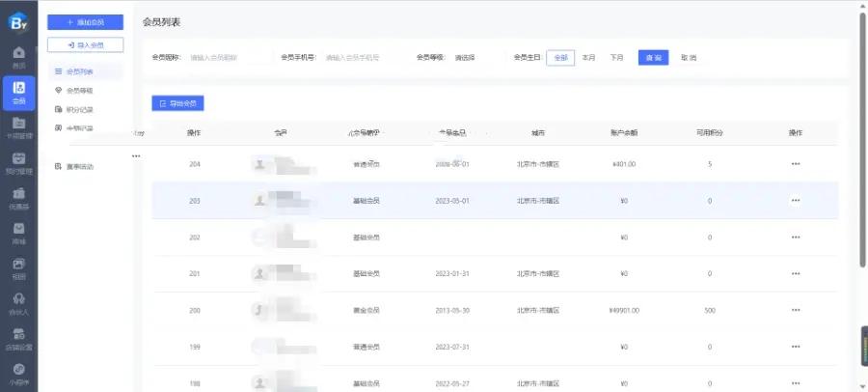The width and height of the screenshot is (868, 392).
Task: Open the three-dot actions for row 204
Action: (x=796, y=164)
